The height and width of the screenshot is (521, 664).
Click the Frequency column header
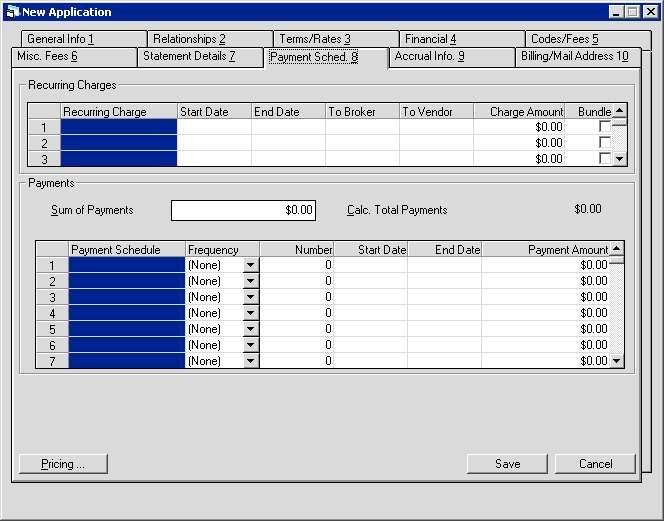click(x=222, y=249)
